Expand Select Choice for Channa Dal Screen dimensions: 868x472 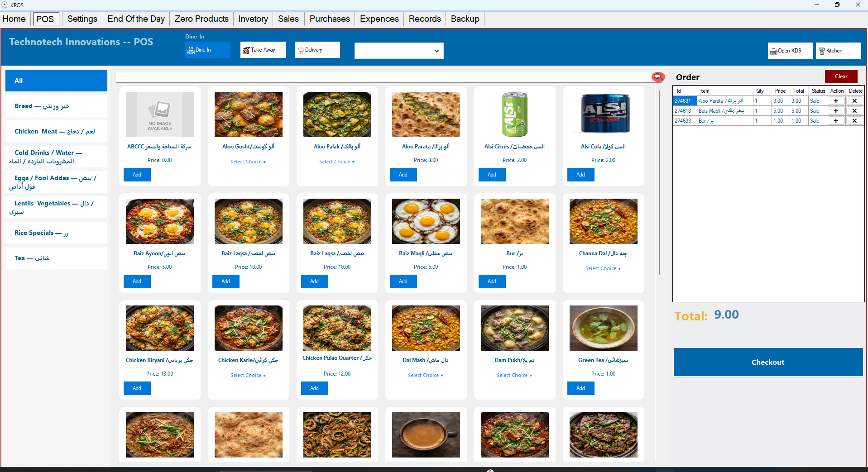[603, 268]
